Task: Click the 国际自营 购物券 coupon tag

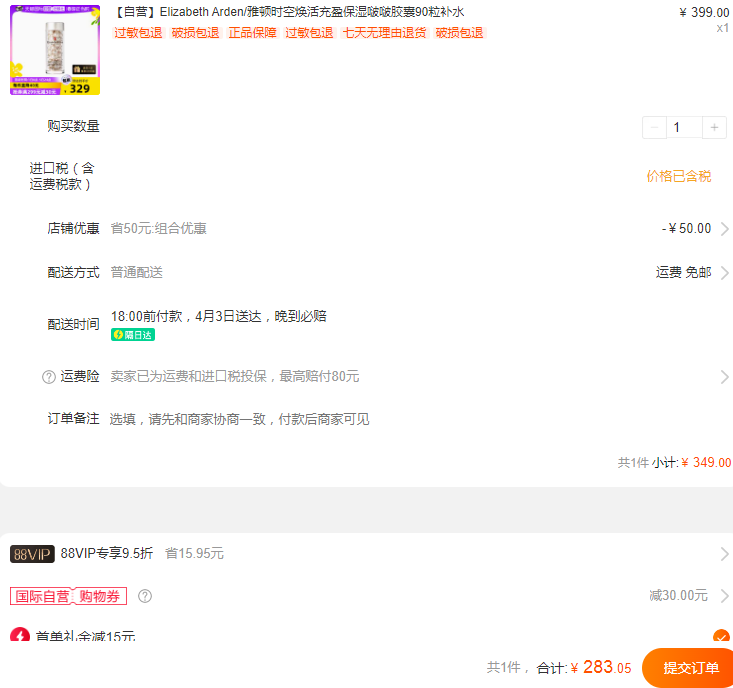Action: pyautogui.click(x=69, y=596)
